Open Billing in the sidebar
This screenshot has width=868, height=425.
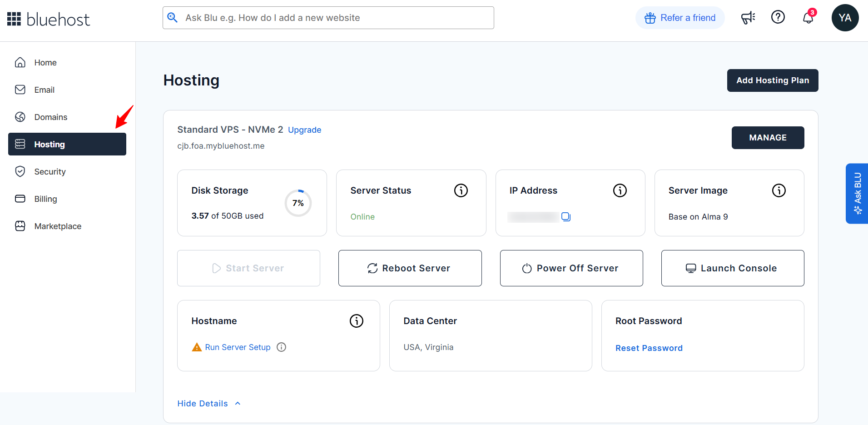point(67,199)
